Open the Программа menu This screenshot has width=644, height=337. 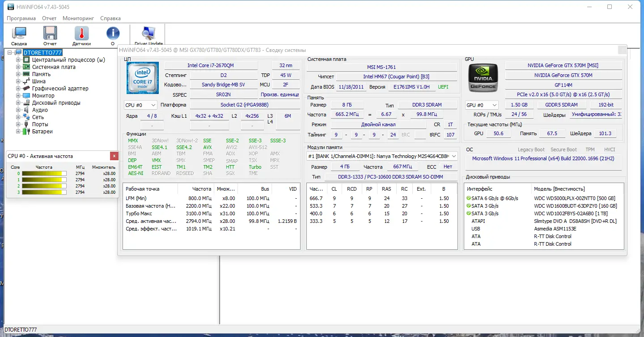[x=21, y=18]
